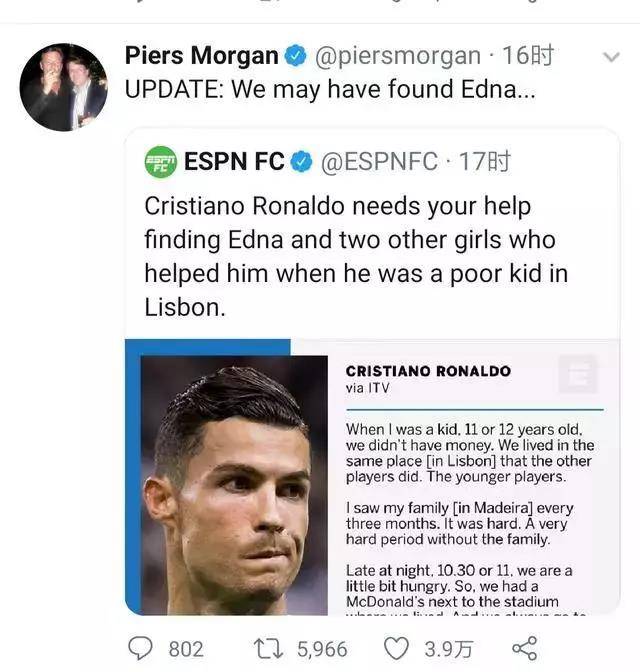Open the ESPN FC account name
Viewport: 640px width, 672px height.
pyautogui.click(x=234, y=161)
